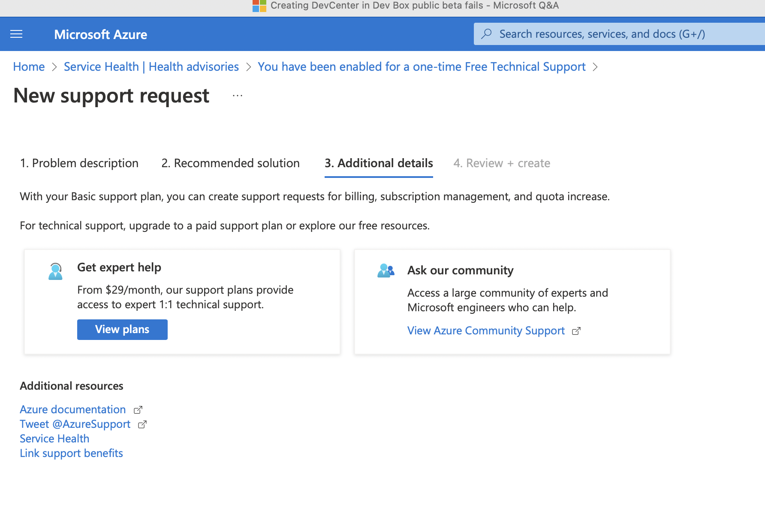The image size is (765, 532).
Task: Click the external-link icon beside View Azure Community Support
Action: pos(576,331)
